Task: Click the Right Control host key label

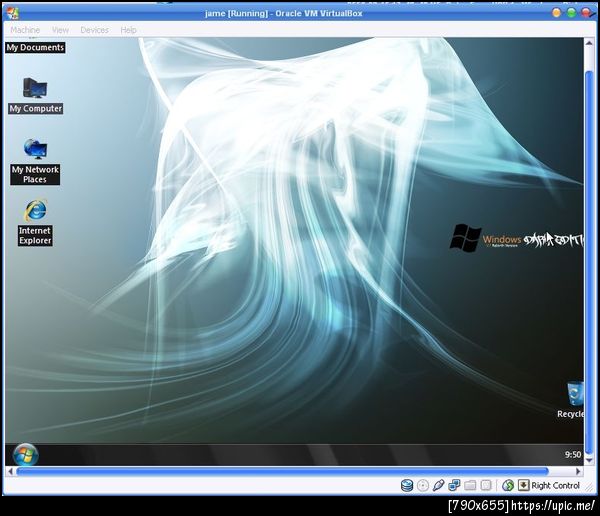Action: tap(555, 485)
